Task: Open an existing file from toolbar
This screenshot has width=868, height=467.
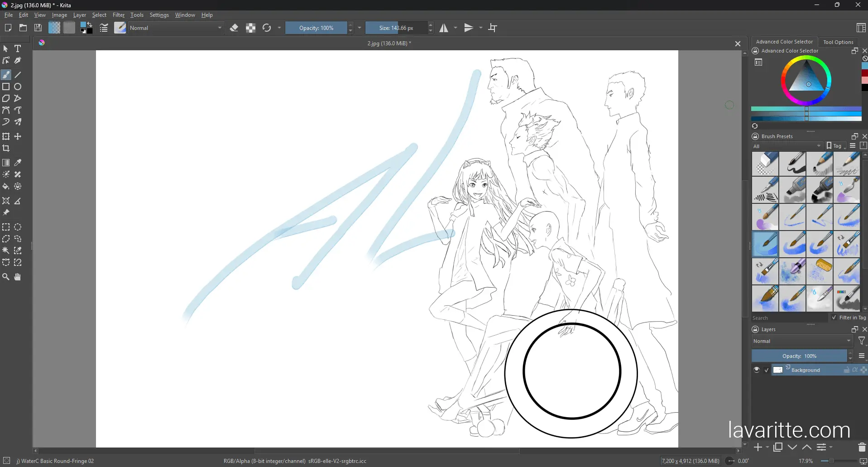Action: 23,28
